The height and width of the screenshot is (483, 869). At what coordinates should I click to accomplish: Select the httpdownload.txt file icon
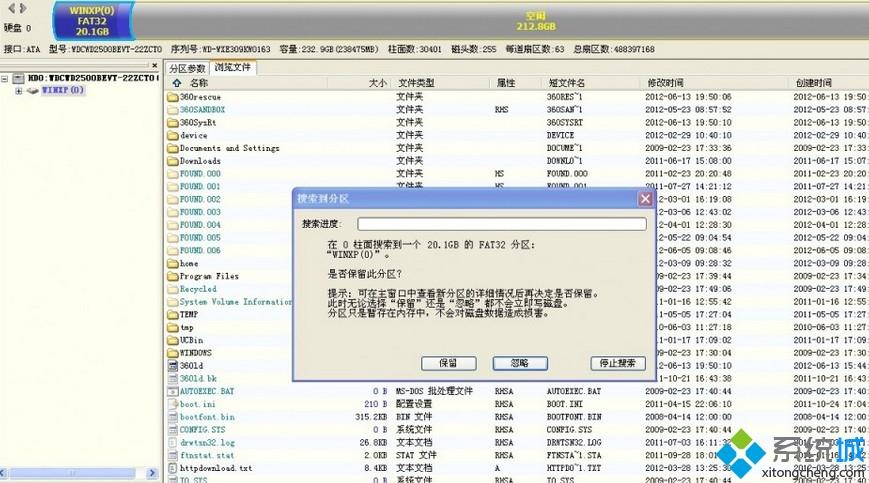(172, 468)
